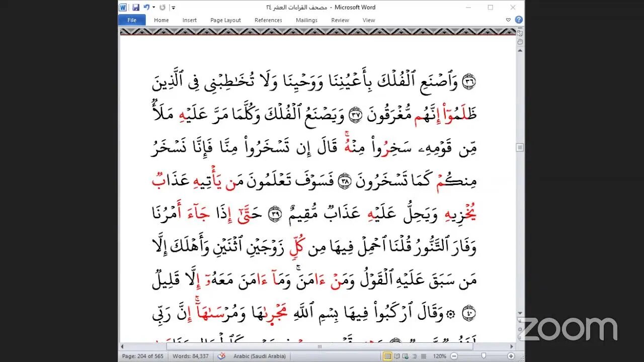
Task: Select Outline view button
Action: click(414, 356)
